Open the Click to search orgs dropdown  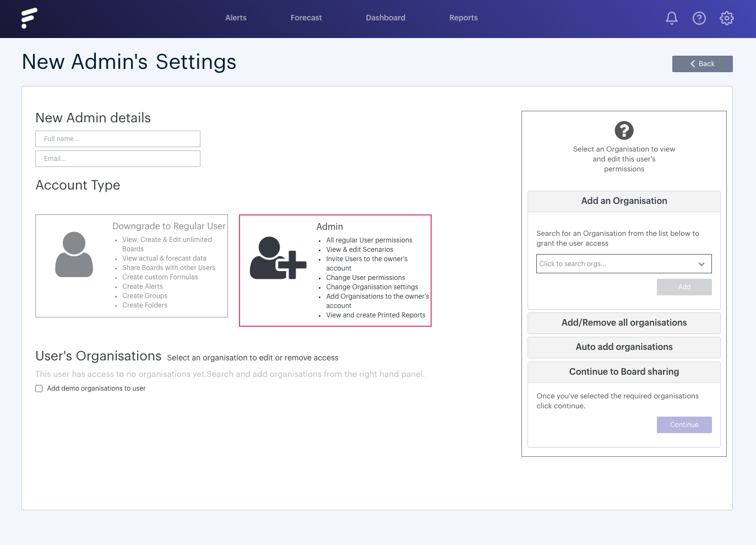(624, 264)
